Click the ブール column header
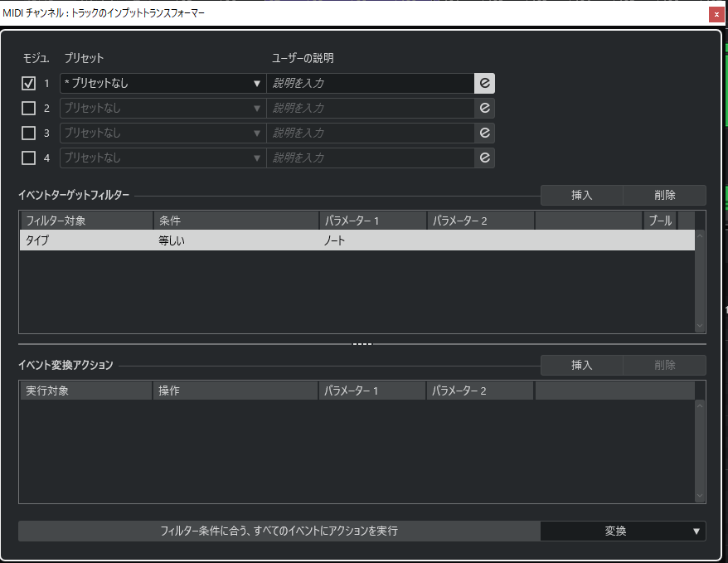This screenshot has height=563, width=728. point(660,221)
